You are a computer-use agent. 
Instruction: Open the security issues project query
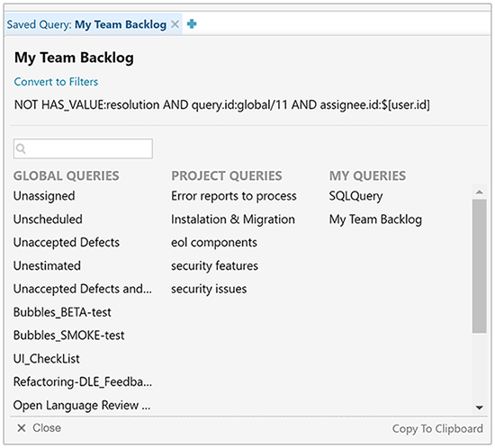(x=209, y=289)
